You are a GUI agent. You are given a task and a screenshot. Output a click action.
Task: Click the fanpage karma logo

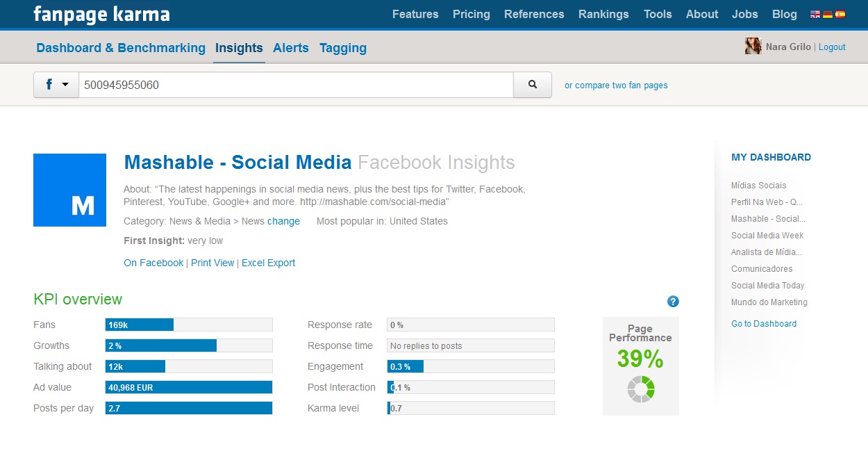(101, 14)
